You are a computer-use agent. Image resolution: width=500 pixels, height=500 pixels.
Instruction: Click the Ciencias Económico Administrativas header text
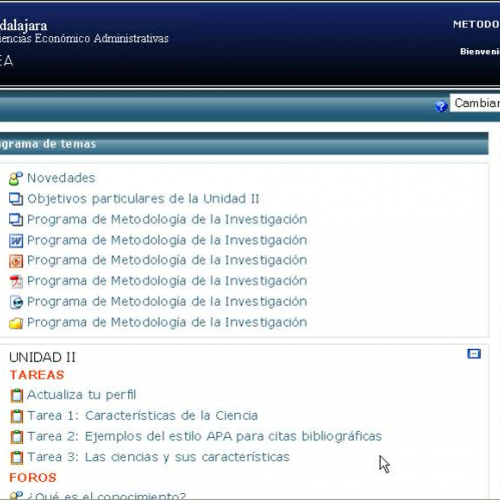click(x=84, y=38)
